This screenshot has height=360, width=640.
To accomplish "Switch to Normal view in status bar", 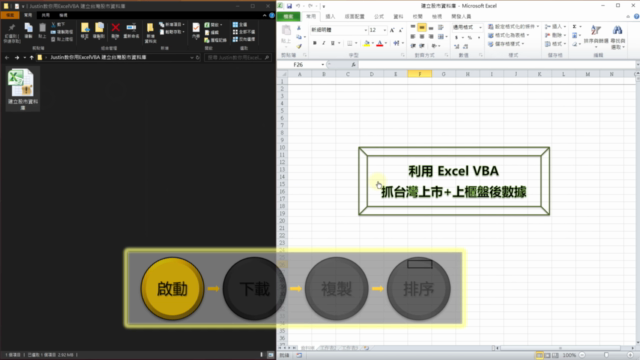I will pyautogui.click(x=539, y=355).
